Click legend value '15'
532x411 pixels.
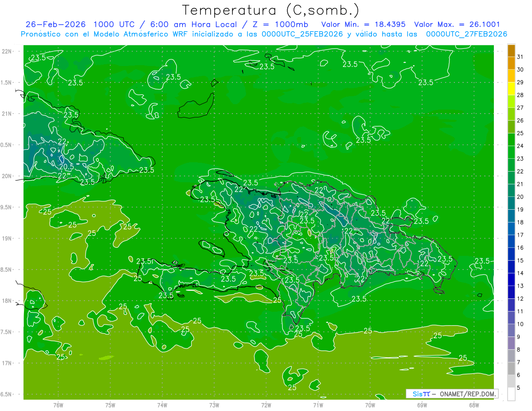coord(520,261)
